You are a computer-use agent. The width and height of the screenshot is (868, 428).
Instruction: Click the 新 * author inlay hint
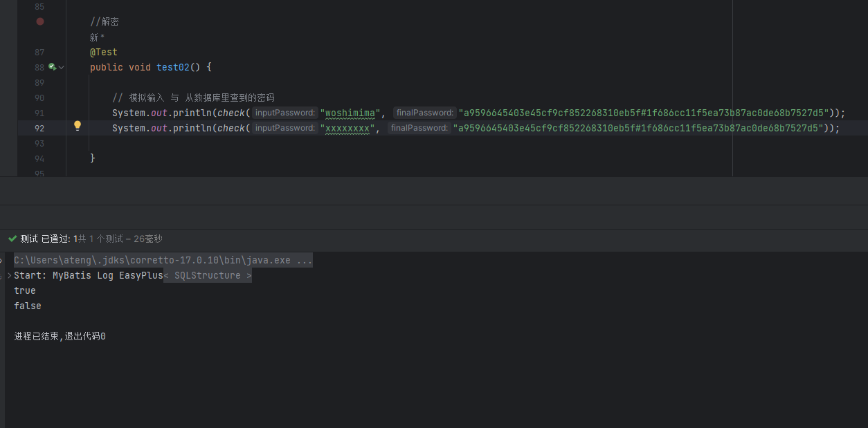pyautogui.click(x=97, y=37)
